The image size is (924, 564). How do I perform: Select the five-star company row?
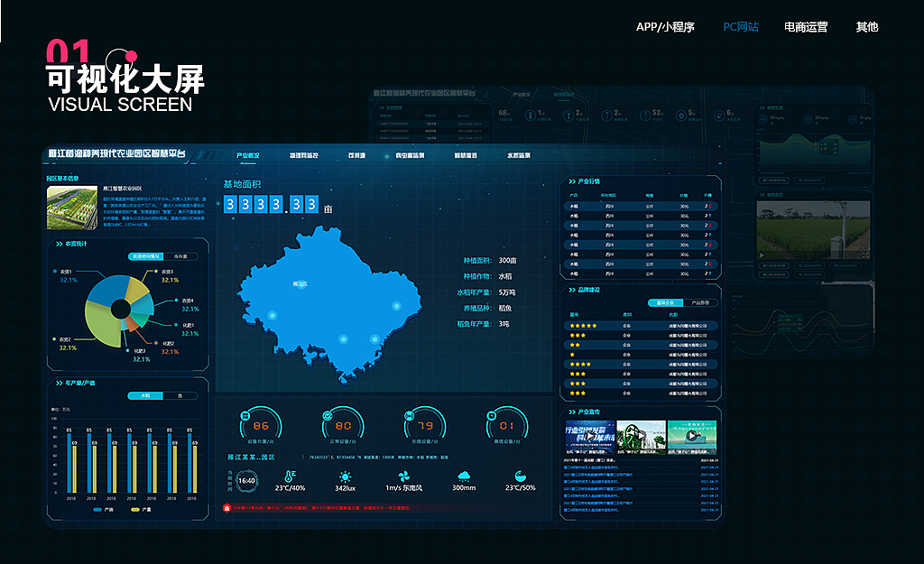pos(642,326)
